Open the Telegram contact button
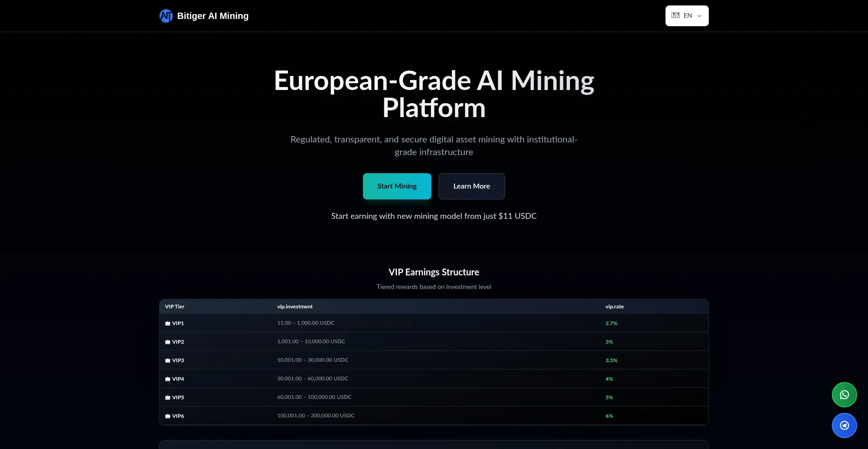 click(x=844, y=425)
